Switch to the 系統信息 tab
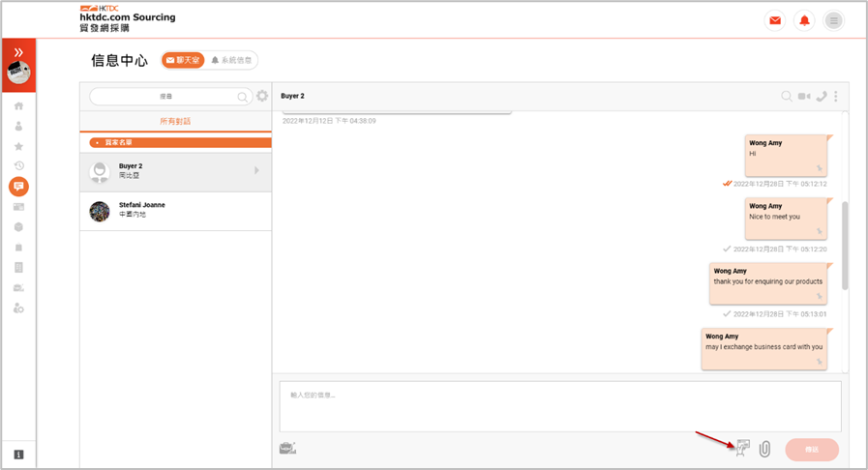The image size is (868, 470). click(232, 60)
